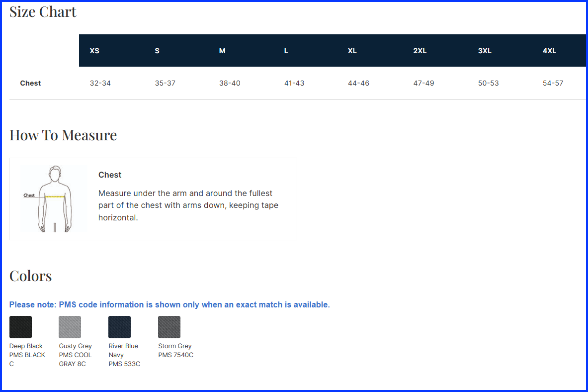Viewport: 588px width, 392px height.
Task: Select the L size column header
Action: 286,51
